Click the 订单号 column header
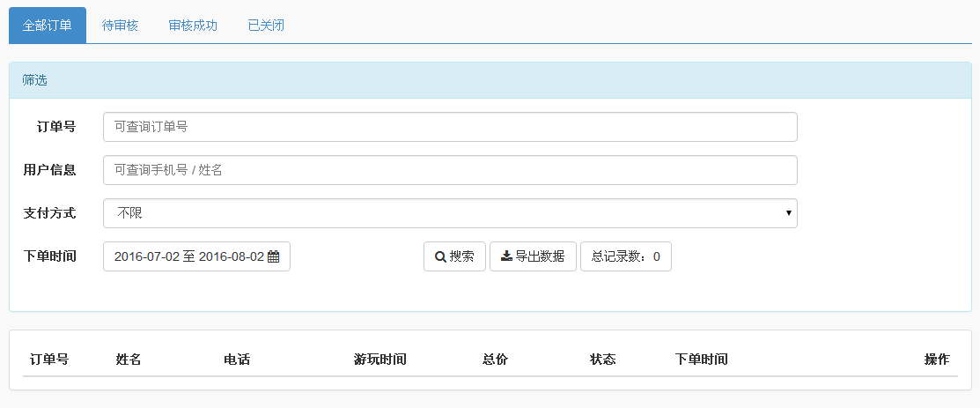Screen dimensions: 980x408 [49, 360]
